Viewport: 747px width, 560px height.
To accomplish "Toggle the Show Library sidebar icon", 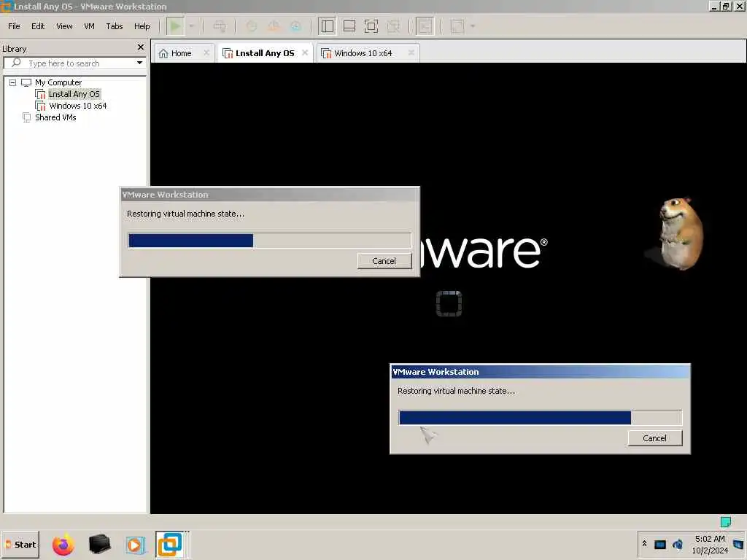I will pos(328,26).
